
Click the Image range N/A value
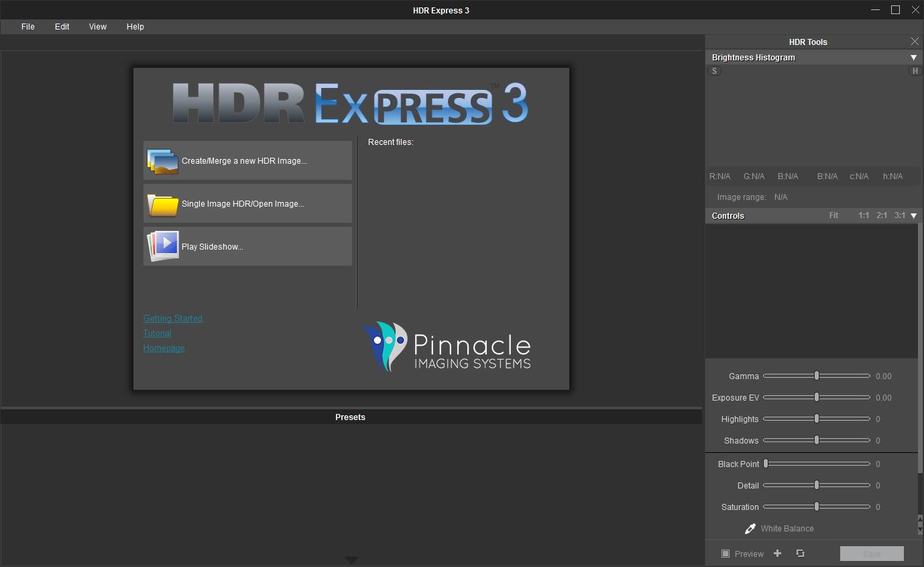click(x=781, y=197)
